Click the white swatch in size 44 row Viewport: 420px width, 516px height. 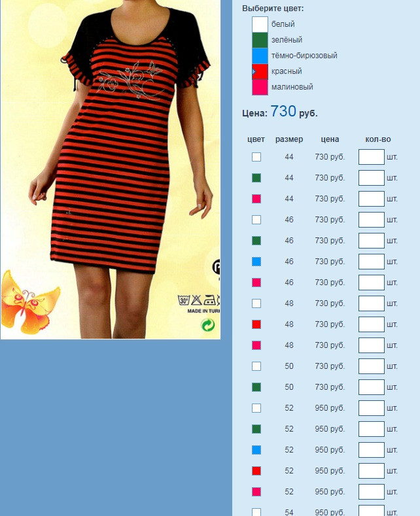(x=256, y=157)
